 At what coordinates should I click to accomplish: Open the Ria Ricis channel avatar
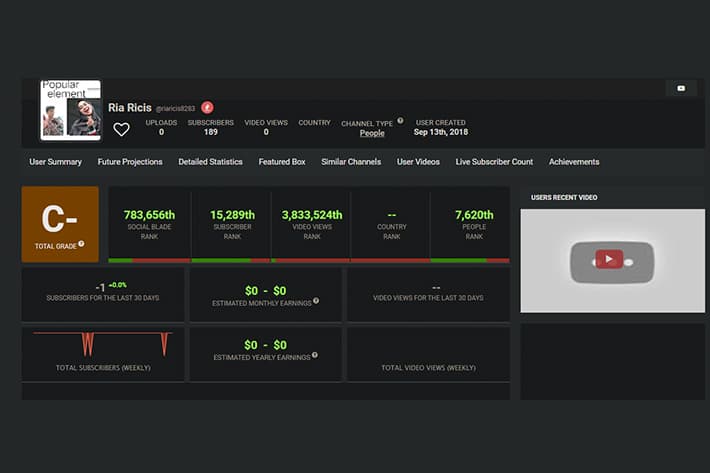[71, 110]
